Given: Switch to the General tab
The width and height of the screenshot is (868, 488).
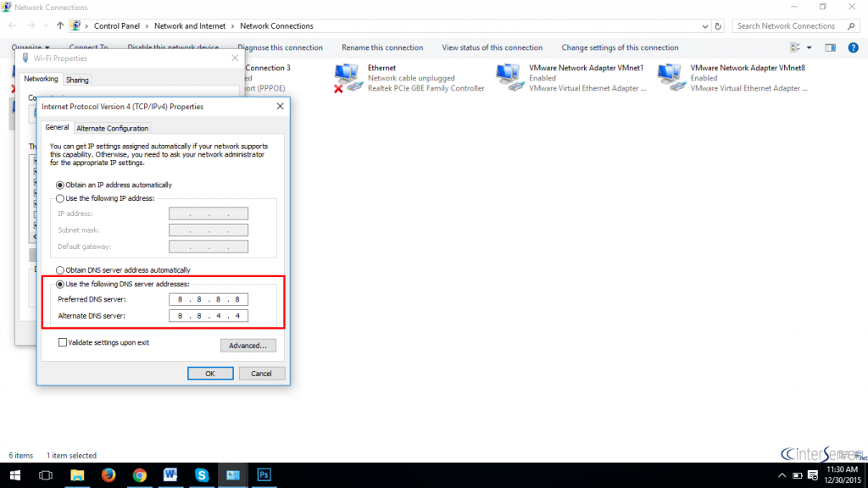Looking at the screenshot, I should tap(57, 127).
